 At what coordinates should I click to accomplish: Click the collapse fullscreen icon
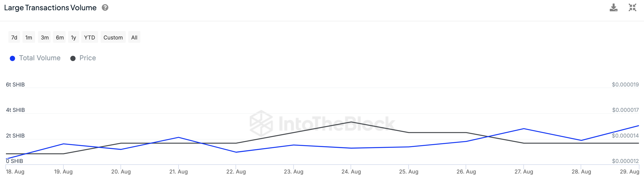tap(632, 8)
